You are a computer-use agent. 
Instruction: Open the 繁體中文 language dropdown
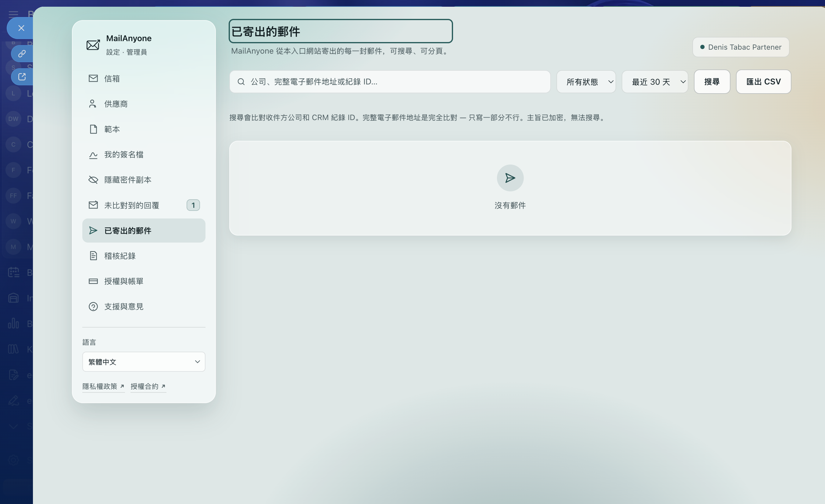[x=144, y=361]
